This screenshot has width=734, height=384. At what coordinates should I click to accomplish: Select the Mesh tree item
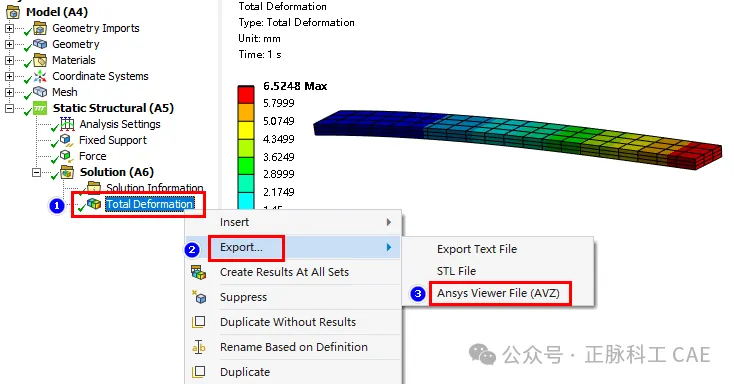point(65,92)
